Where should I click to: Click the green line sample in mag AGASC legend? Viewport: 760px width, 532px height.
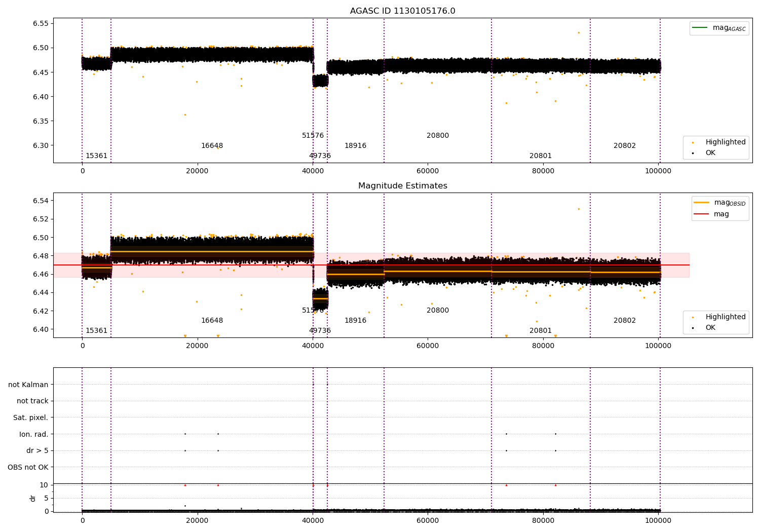700,27
